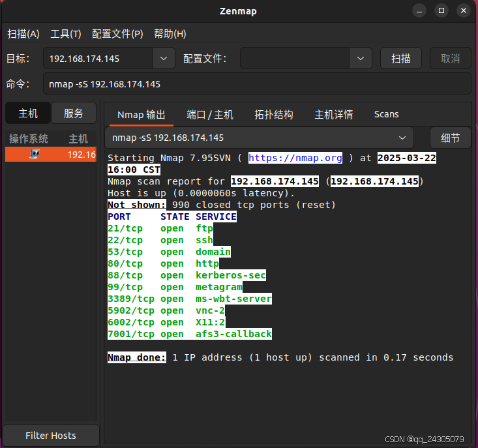478x448 pixels.
Task: Open the scan output selector dropdown
Action: click(259, 138)
